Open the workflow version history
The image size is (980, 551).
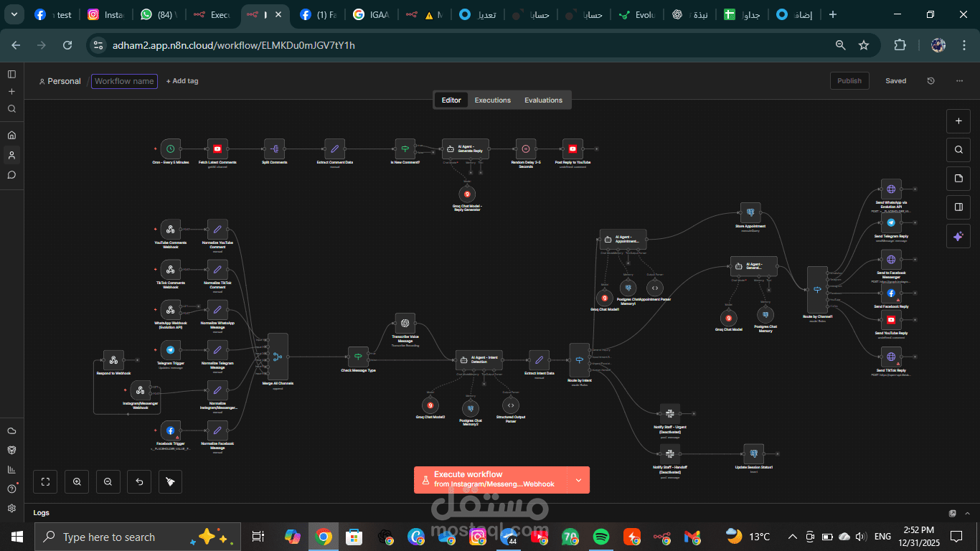click(x=930, y=80)
